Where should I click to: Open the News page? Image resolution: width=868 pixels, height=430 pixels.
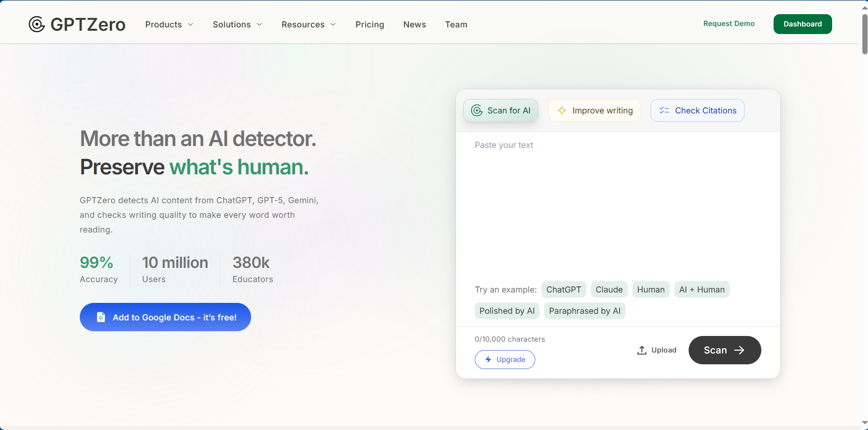[x=414, y=25]
